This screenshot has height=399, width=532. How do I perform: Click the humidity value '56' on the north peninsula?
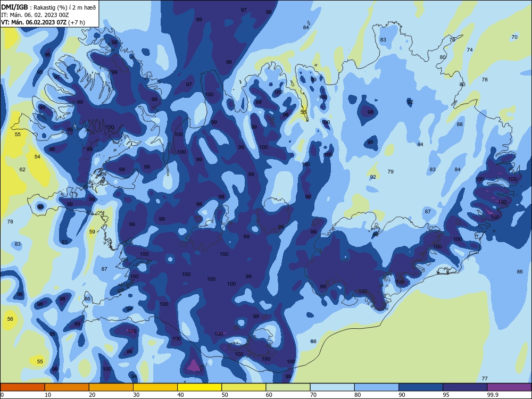(x=303, y=112)
